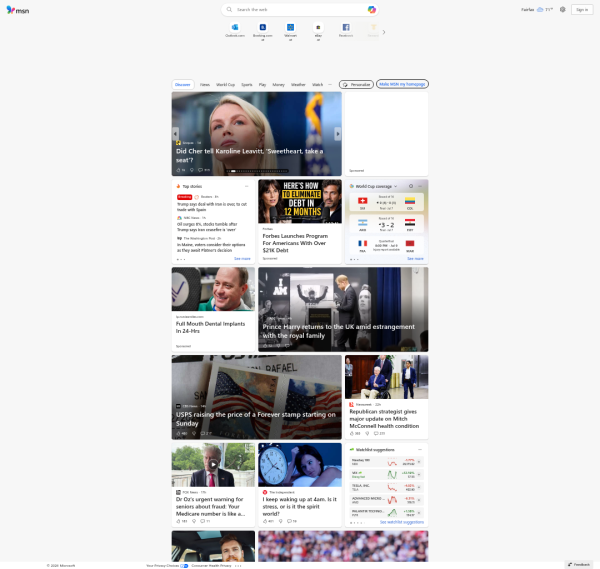Add Advanced Micro Devices stock to watchlist
Viewport: 600px width, 569px height.
(x=419, y=500)
